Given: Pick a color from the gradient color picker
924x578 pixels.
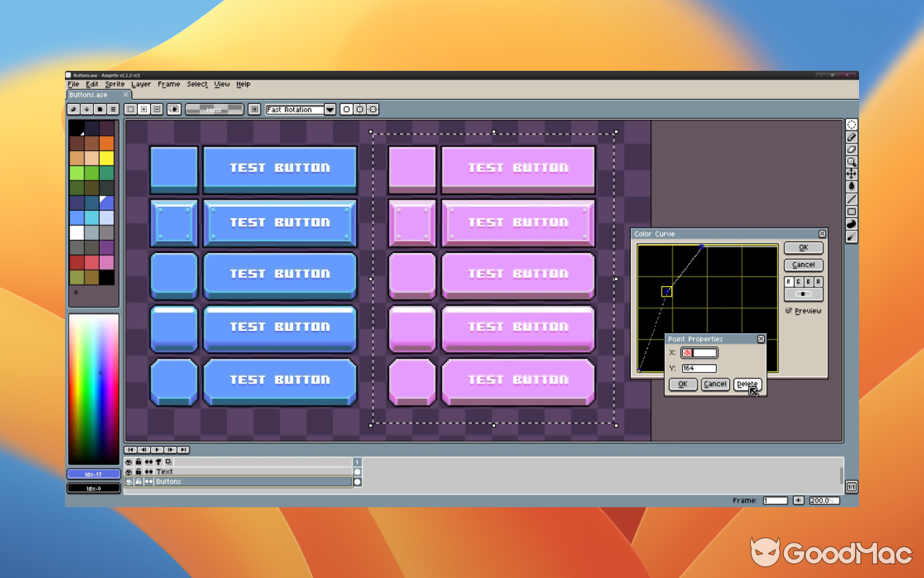Looking at the screenshot, I should 93,383.
